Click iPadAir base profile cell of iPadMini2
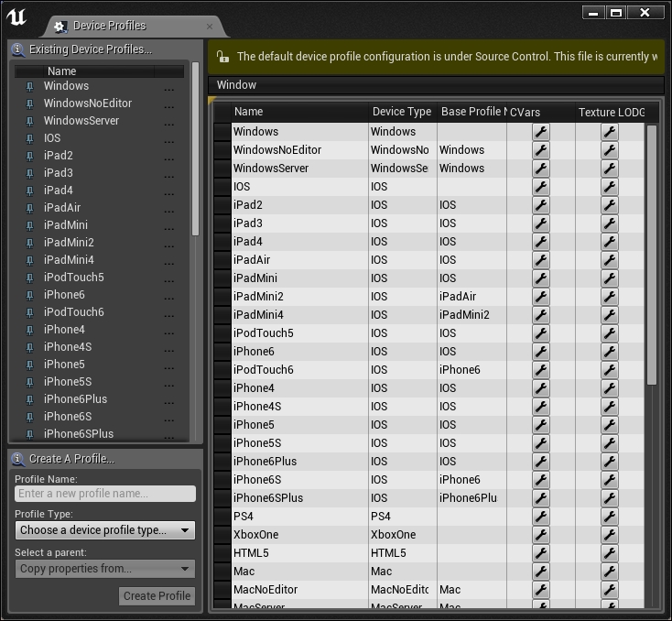Image resolution: width=672 pixels, height=621 pixels. pyautogui.click(x=471, y=297)
